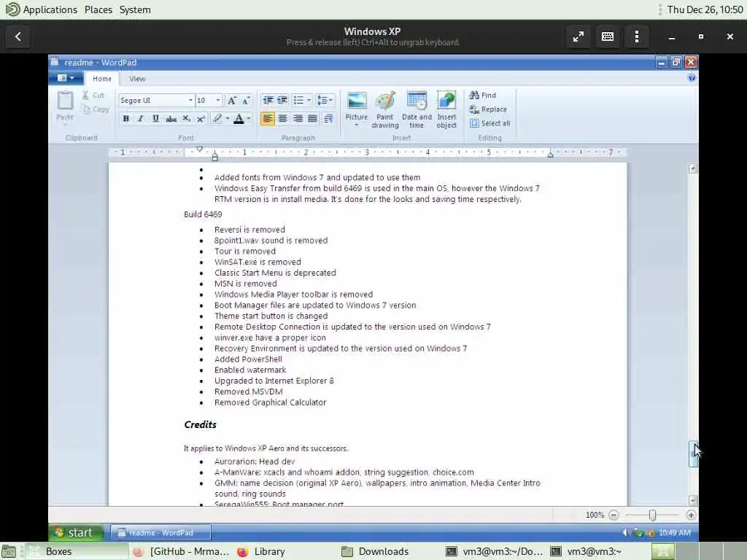747x560 pixels.
Task: Open the System menu
Action: [135, 9]
